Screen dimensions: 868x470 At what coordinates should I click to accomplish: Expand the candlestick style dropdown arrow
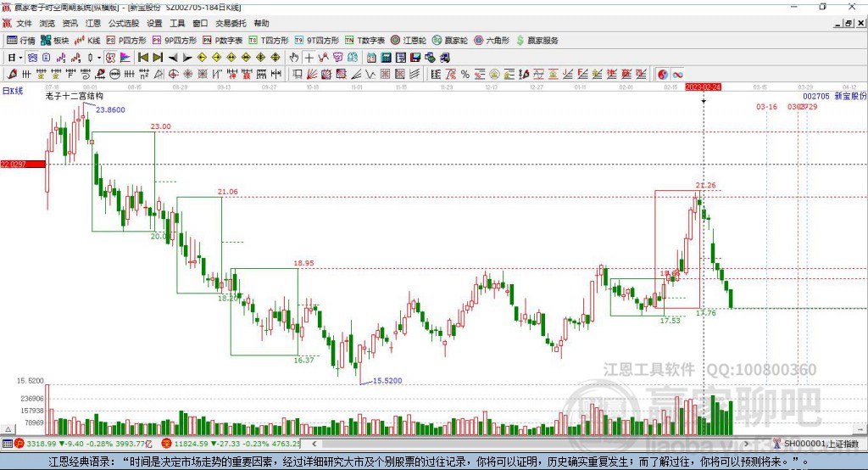tap(99, 58)
